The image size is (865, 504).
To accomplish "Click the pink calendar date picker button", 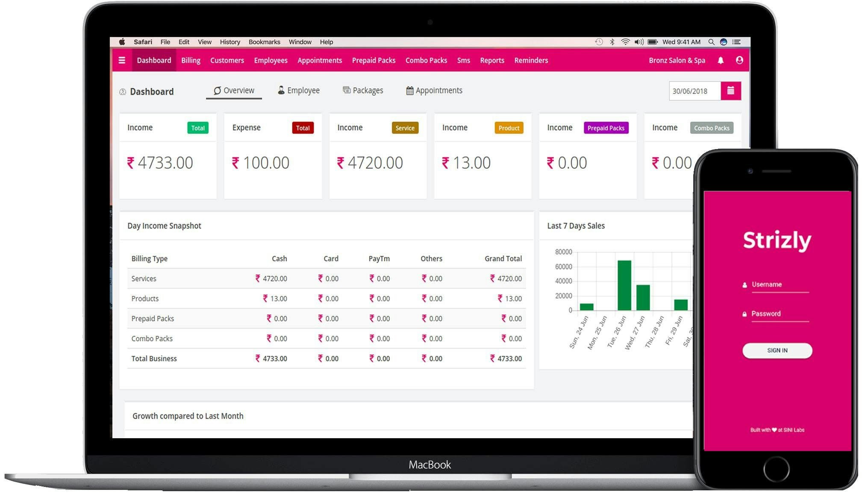I will click(730, 91).
